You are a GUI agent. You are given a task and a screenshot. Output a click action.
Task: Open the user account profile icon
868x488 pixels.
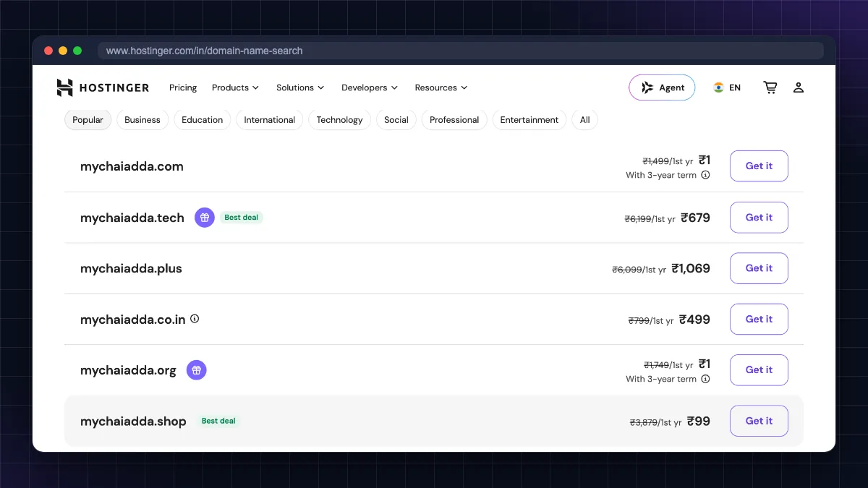(x=799, y=87)
